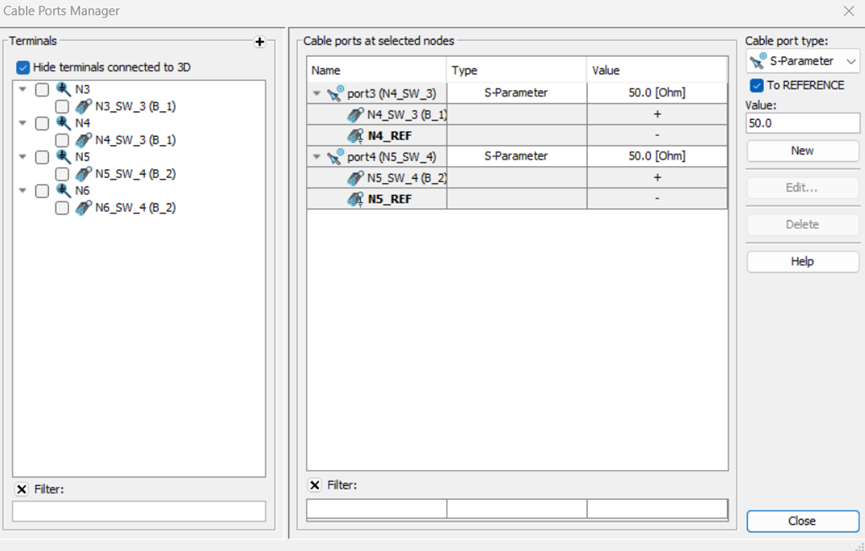Click the plus icon above Terminals panel
The height and width of the screenshot is (551, 865).
260,42
